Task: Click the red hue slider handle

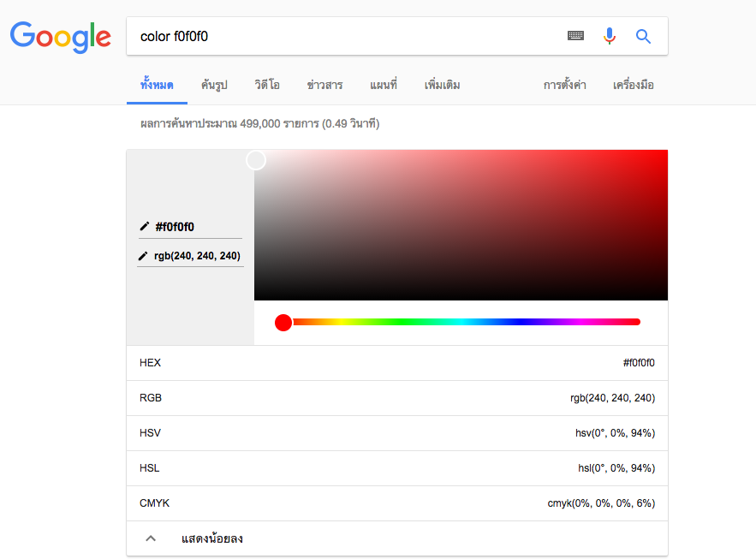Action: pos(283,323)
